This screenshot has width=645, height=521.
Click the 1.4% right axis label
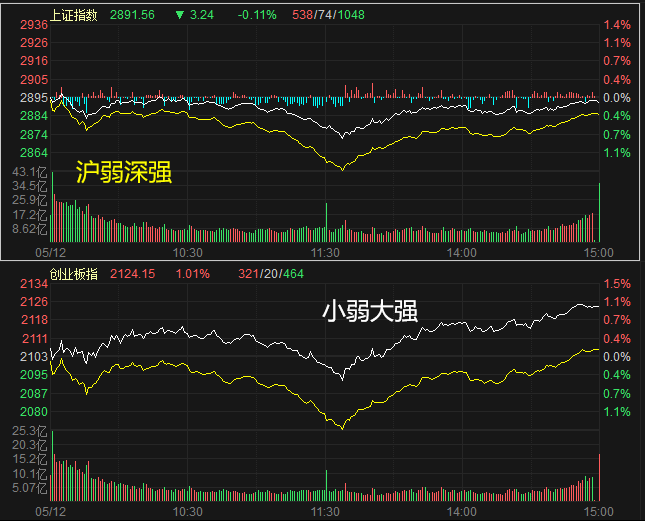617,25
